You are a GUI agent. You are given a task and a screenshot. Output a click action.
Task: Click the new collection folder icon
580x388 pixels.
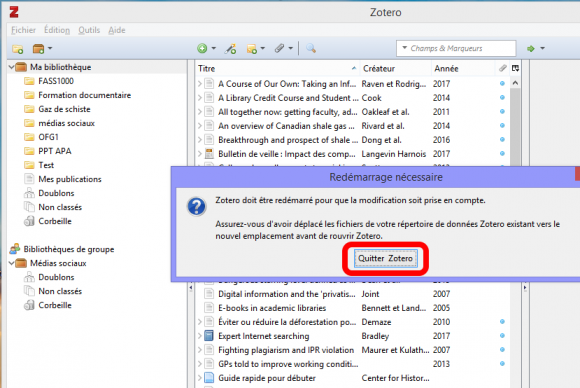pos(18,48)
